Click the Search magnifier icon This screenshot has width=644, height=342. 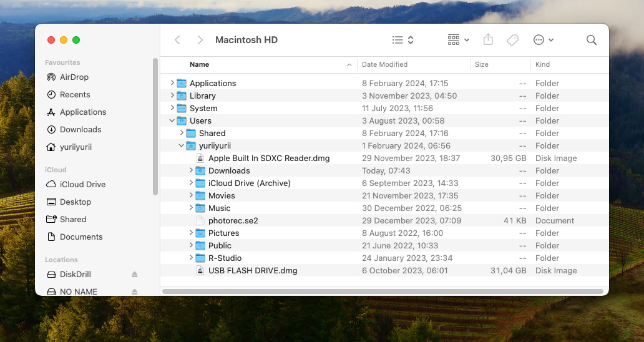(592, 40)
